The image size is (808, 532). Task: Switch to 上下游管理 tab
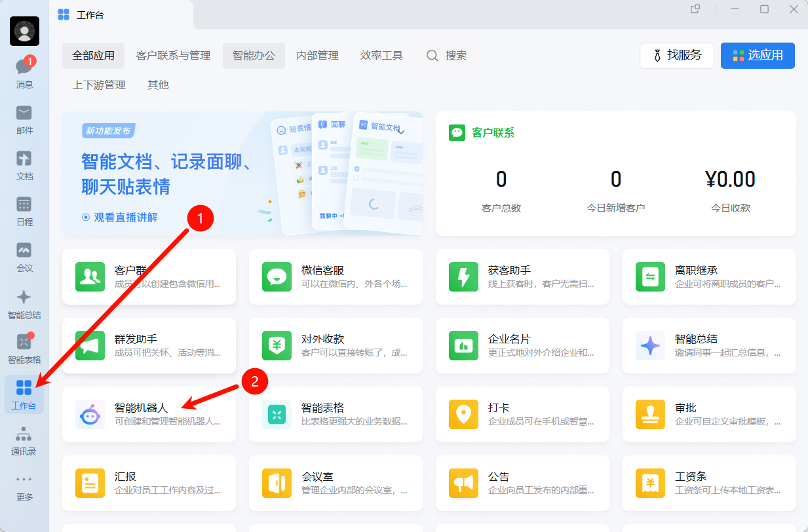[x=99, y=85]
